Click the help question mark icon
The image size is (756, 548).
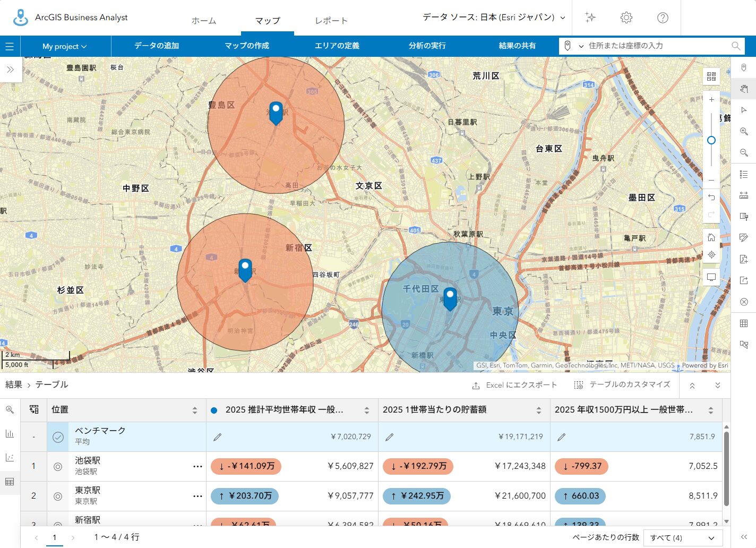663,18
